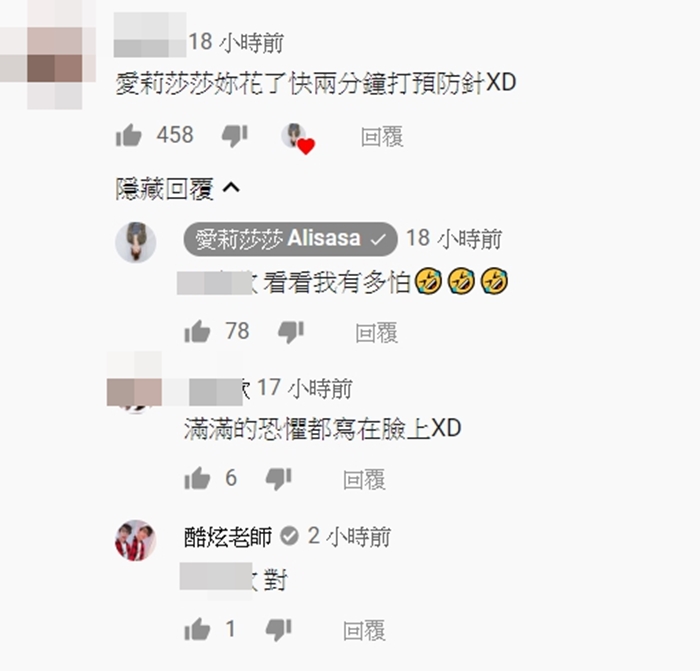This screenshot has width=700, height=671.
Task: Open 酷炫老師's profile avatar
Action: tap(136, 540)
